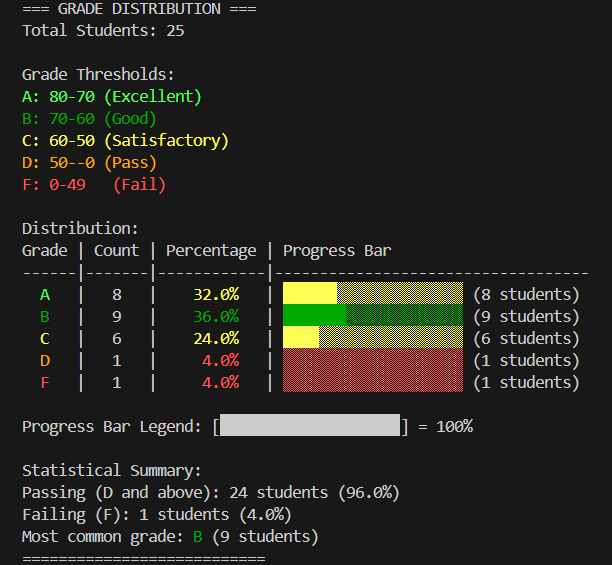The height and width of the screenshot is (565, 612).
Task: Click the grade letter F in table
Action: coord(45,382)
